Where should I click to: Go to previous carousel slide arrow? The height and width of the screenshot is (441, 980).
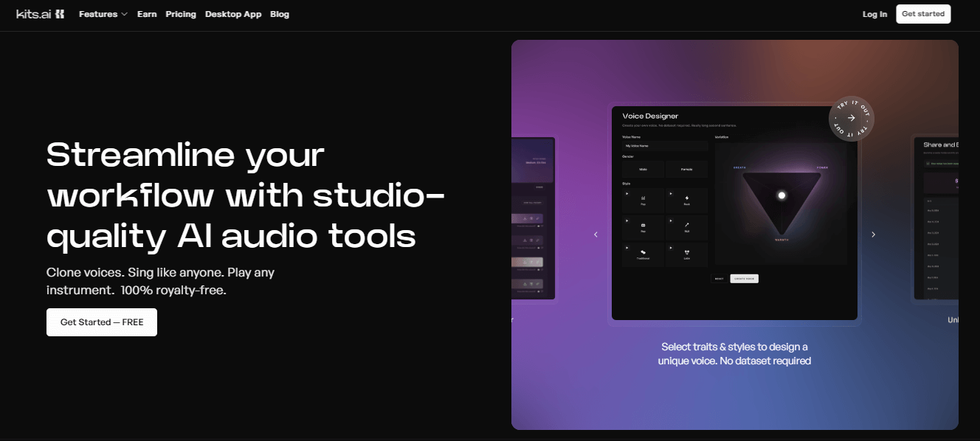click(596, 235)
